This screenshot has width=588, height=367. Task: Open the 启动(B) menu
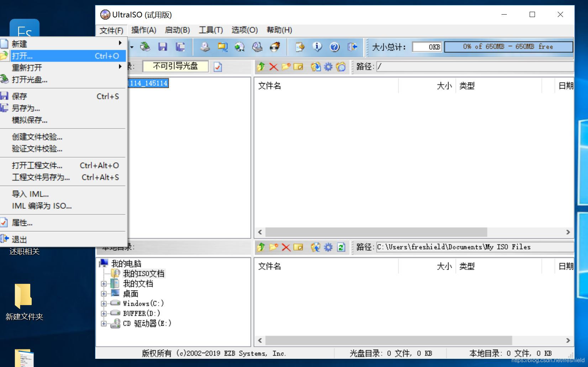(x=177, y=30)
